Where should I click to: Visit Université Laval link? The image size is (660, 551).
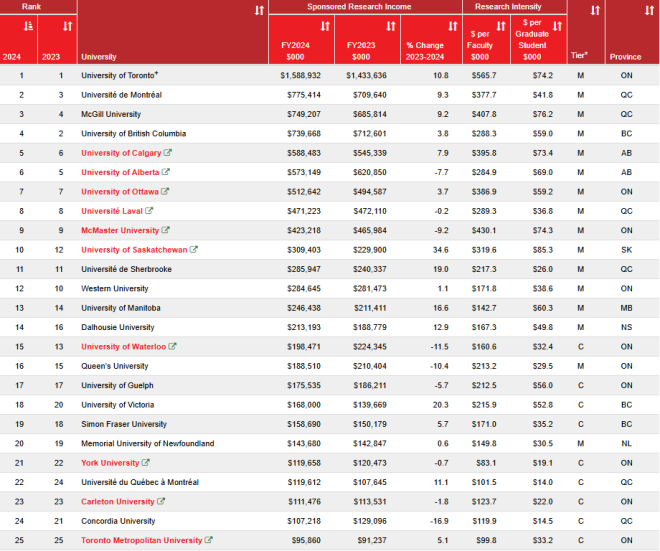pos(111,211)
